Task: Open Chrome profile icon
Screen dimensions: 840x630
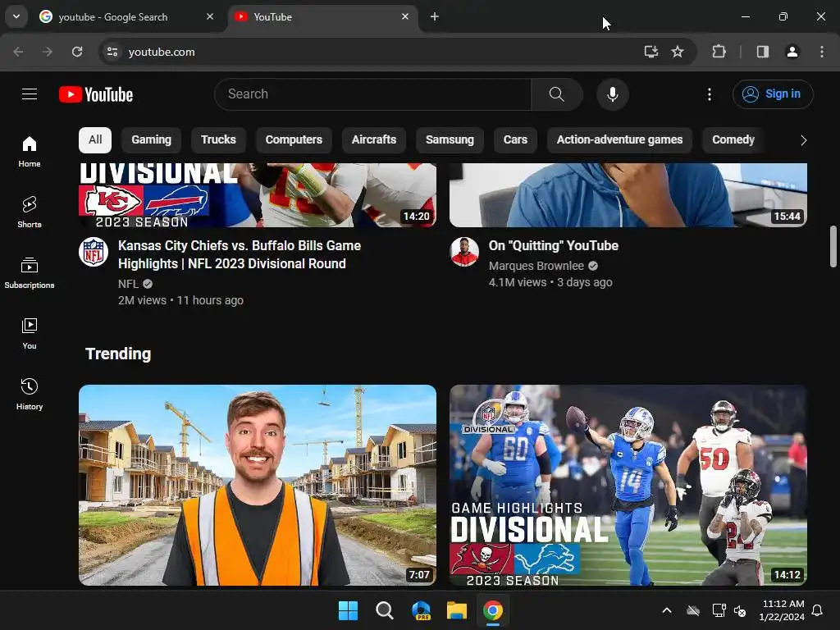Action: [792, 52]
